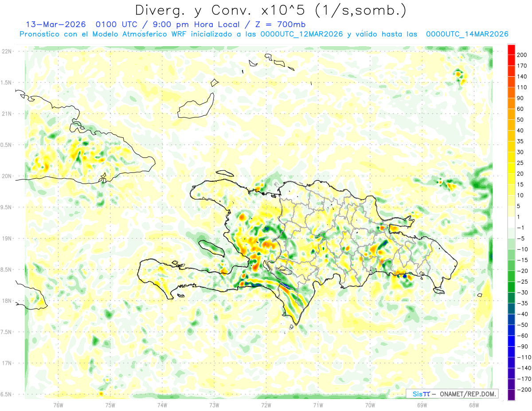Click the '6.5N' latitude label
Screen dimensions: 532x411
(x=7, y=394)
